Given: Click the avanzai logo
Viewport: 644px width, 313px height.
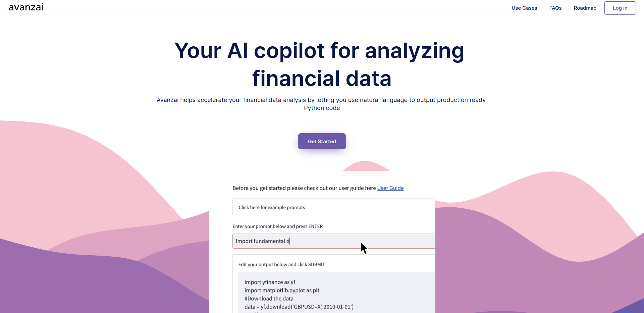Looking at the screenshot, I should coord(26,7).
